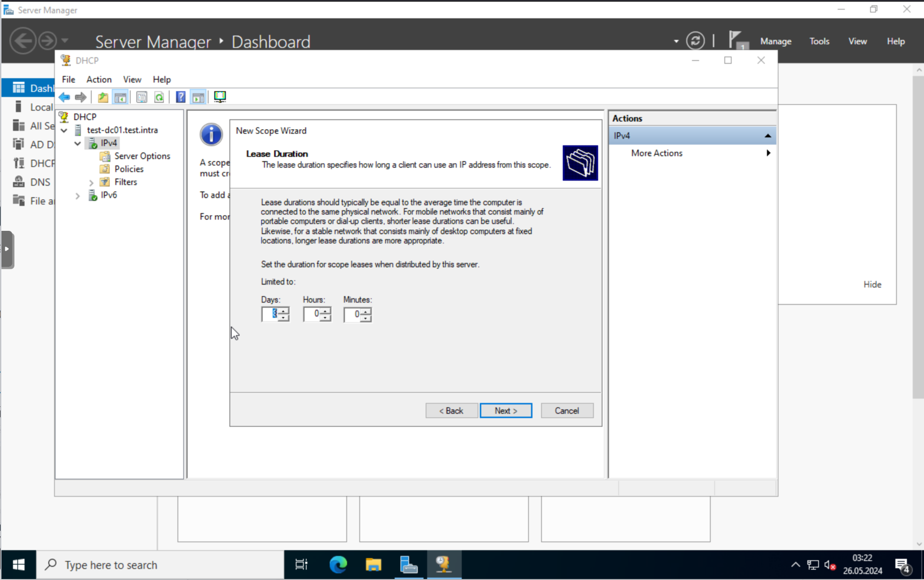
Task: Open the Action Center notifications icon
Action: tap(903, 566)
